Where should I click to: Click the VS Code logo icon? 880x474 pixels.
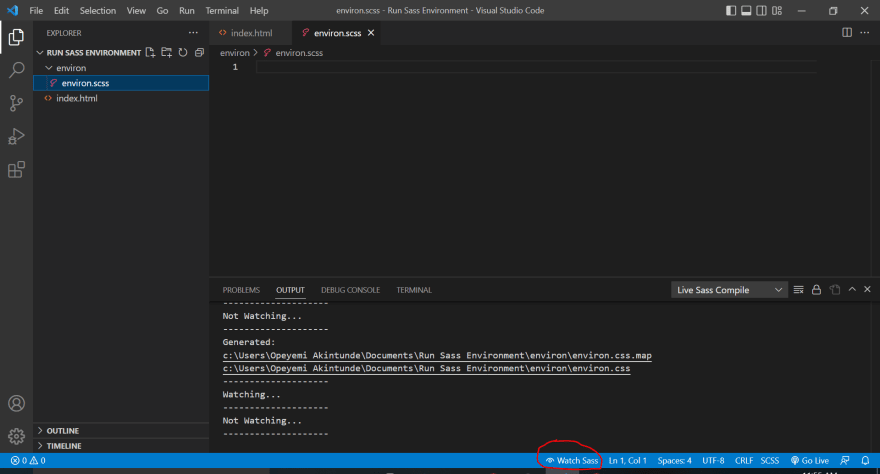tap(12, 10)
